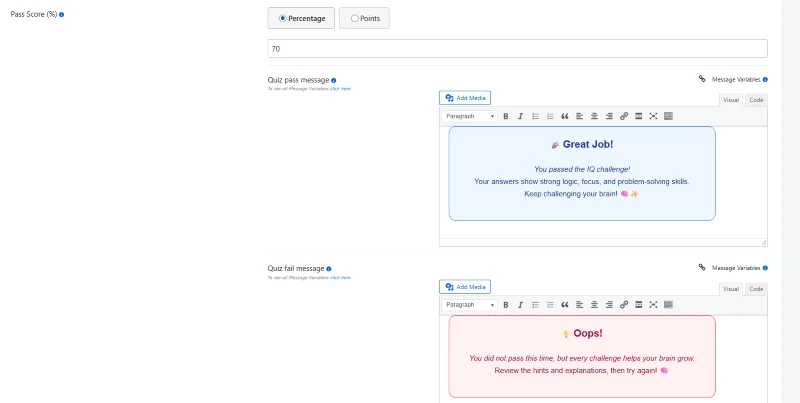The width and height of the screenshot is (800, 403).
Task: Open Paragraph format dropdown in fail editor
Action: pos(470,305)
